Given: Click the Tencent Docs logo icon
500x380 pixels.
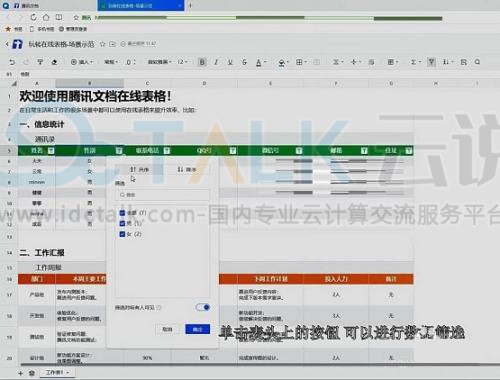Looking at the screenshot, I should [x=17, y=44].
